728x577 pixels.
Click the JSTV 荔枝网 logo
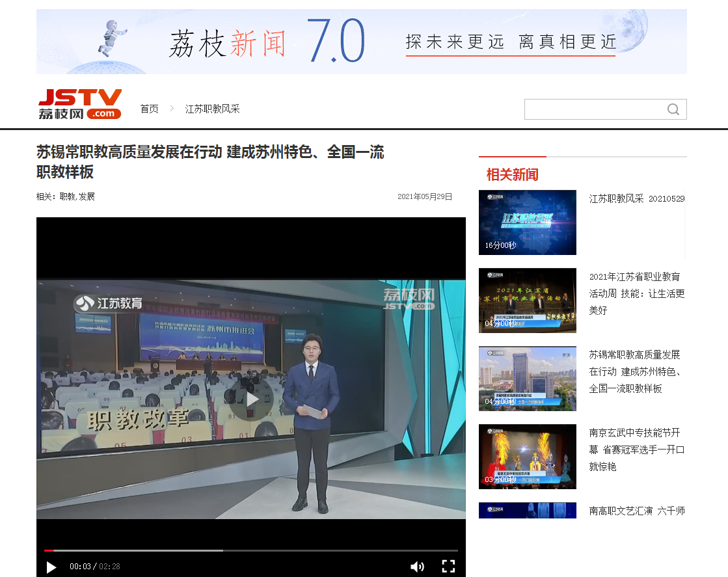[80, 105]
